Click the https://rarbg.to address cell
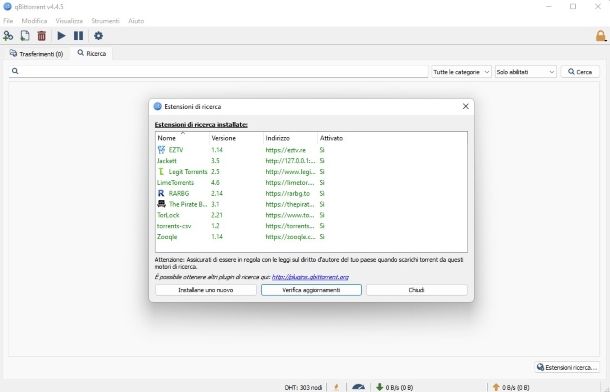 pyautogui.click(x=287, y=194)
